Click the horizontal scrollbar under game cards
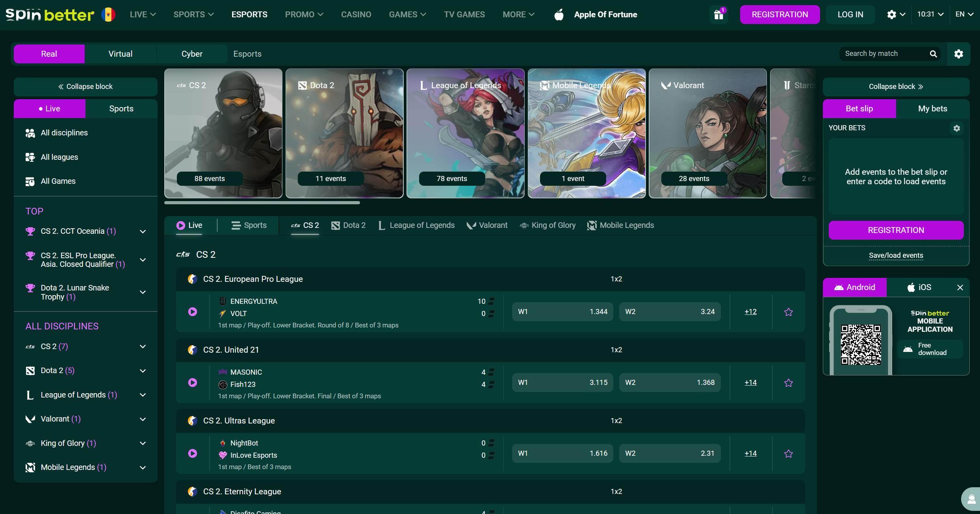 point(262,203)
